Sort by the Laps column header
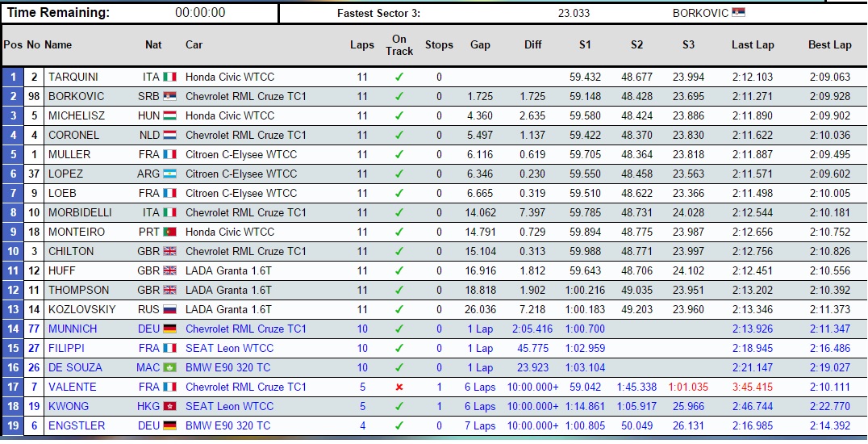 (x=362, y=45)
